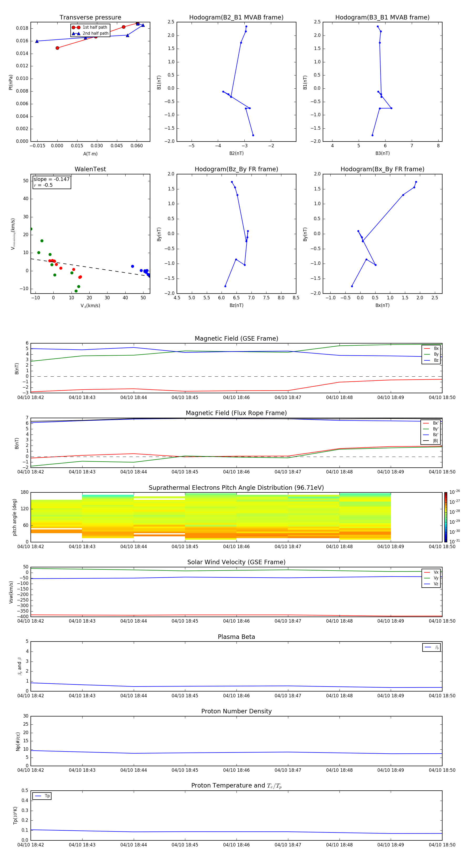Select the "Bx'" entry in Flux Rope legend
This screenshot has width=473, height=868.
pos(431,423)
